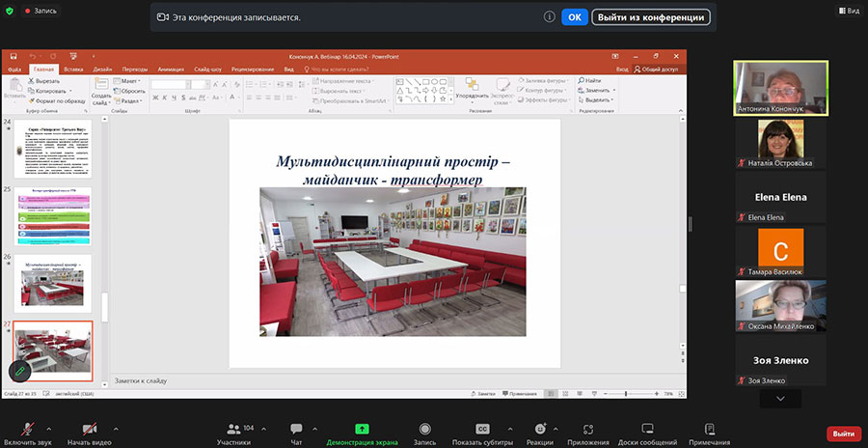Toggle captions with Показать субтитры

tap(483, 429)
